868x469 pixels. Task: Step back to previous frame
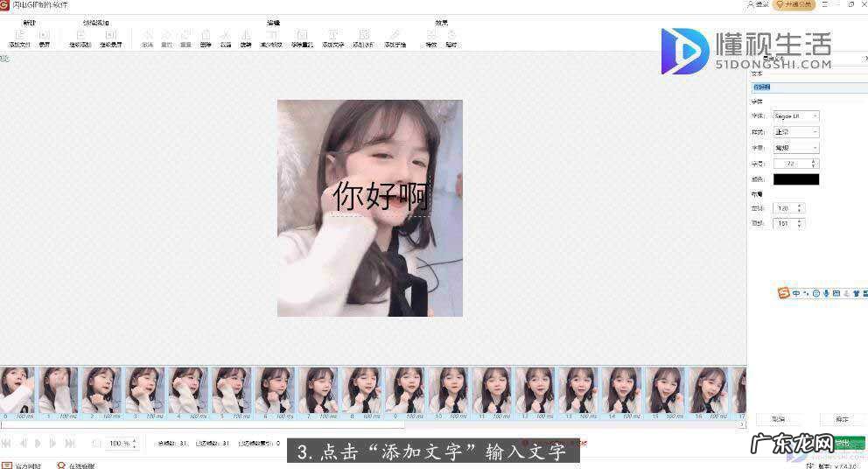pos(24,443)
